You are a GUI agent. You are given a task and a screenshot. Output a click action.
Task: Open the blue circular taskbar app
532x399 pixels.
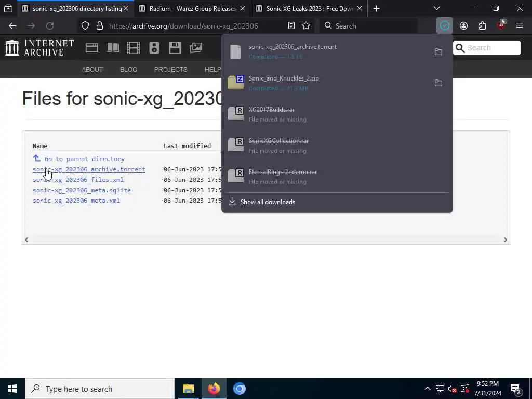(x=239, y=389)
